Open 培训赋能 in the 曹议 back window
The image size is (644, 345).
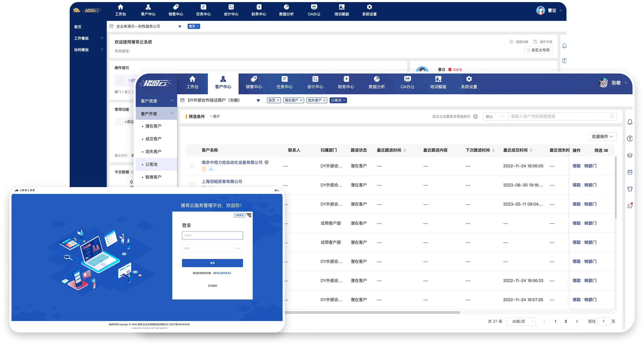342,10
